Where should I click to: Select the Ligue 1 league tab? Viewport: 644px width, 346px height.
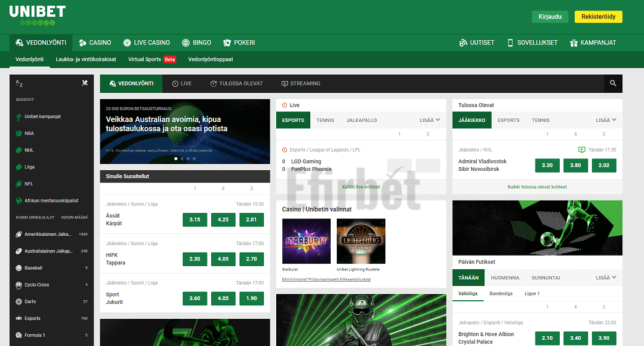[x=532, y=293]
